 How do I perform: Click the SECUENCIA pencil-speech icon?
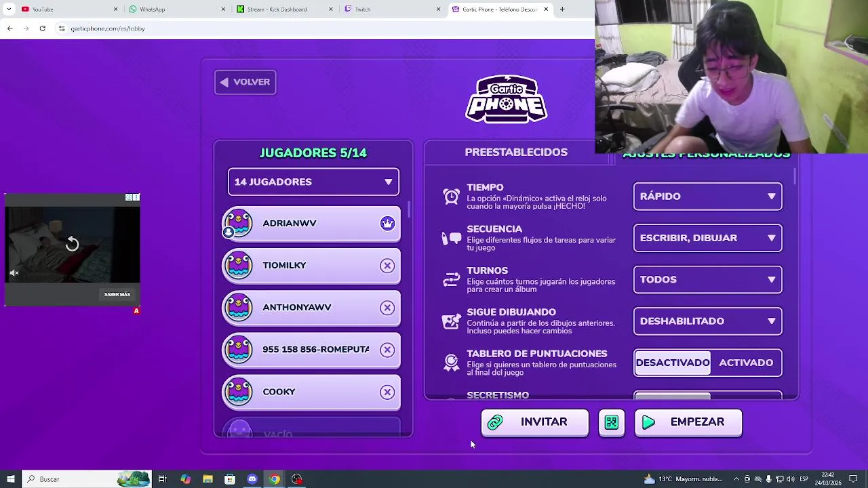click(x=451, y=238)
